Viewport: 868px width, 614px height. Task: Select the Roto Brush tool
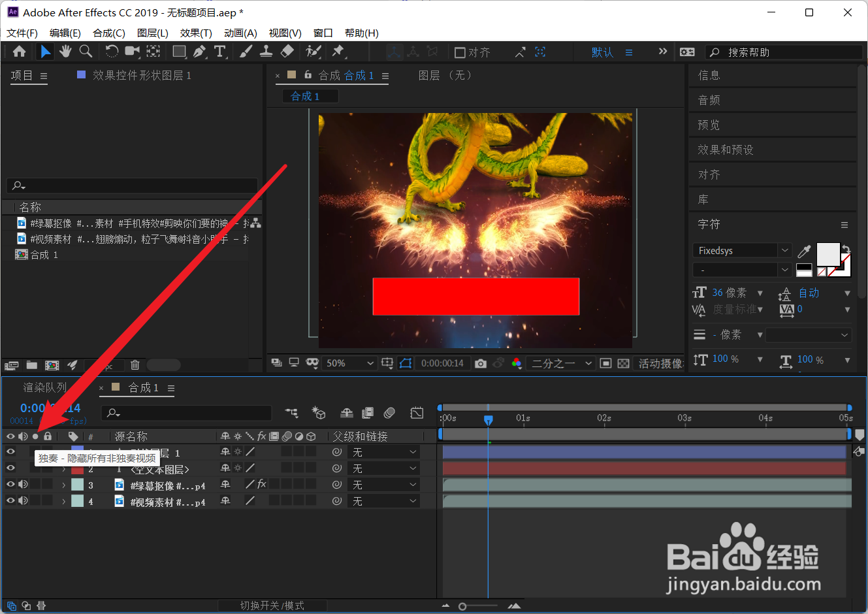tap(313, 52)
